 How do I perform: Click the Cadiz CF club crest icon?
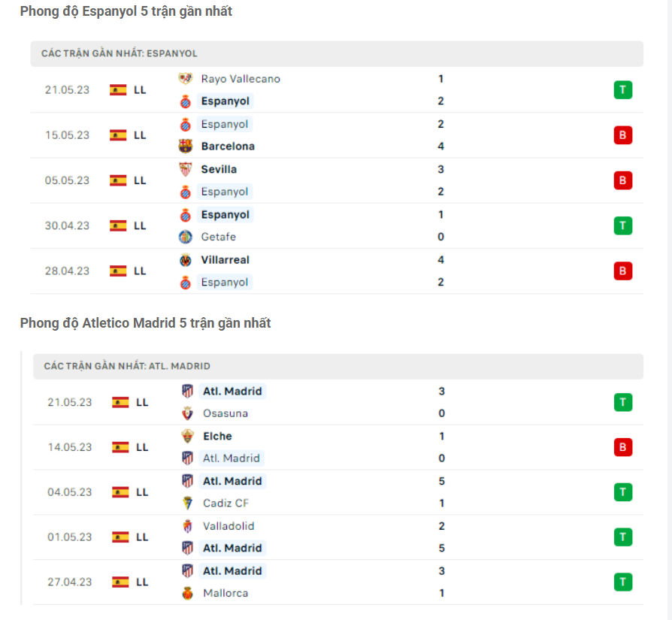188,504
